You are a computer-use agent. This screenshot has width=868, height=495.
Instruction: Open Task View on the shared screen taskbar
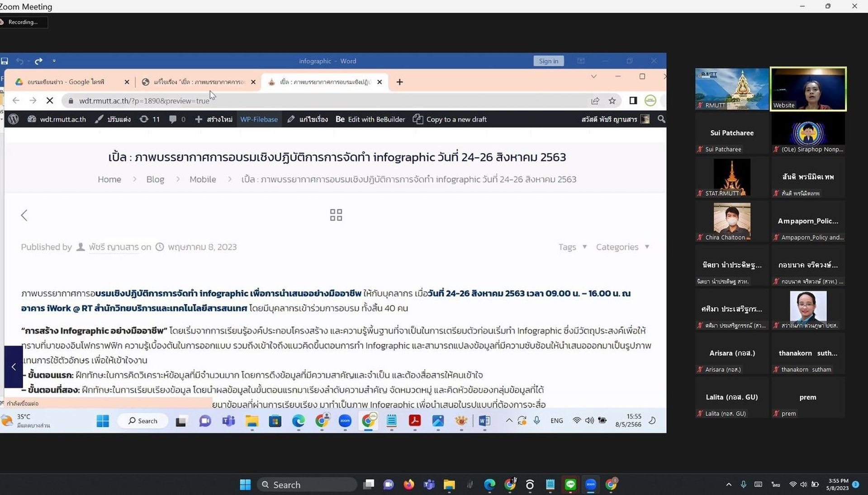[x=181, y=421]
